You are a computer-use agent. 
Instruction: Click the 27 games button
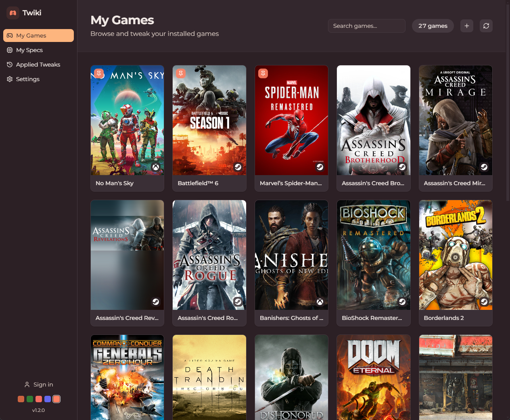point(433,25)
